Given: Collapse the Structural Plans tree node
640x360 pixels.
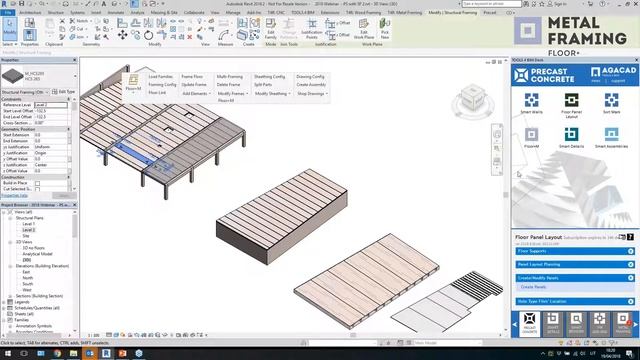Looking at the screenshot, I should coord(10,218).
